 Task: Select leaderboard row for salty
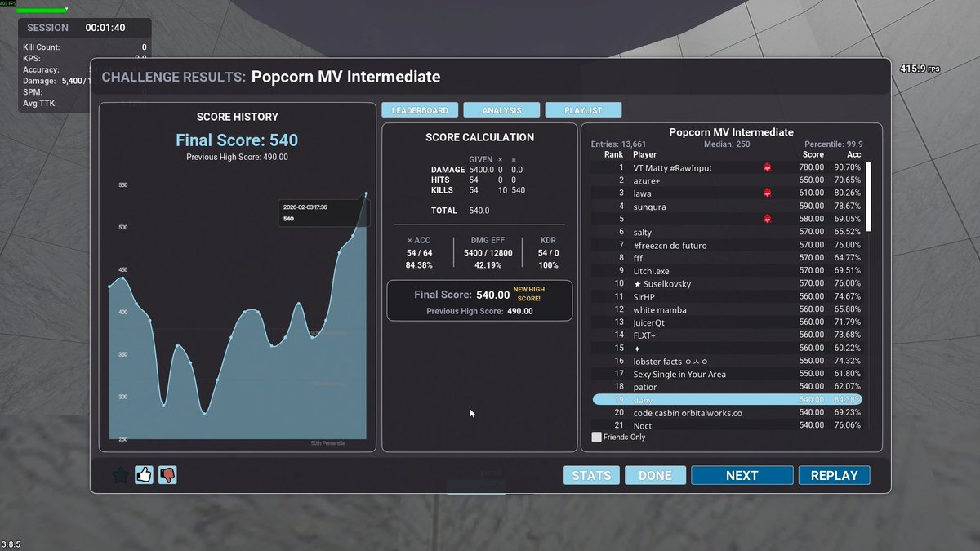pos(727,232)
